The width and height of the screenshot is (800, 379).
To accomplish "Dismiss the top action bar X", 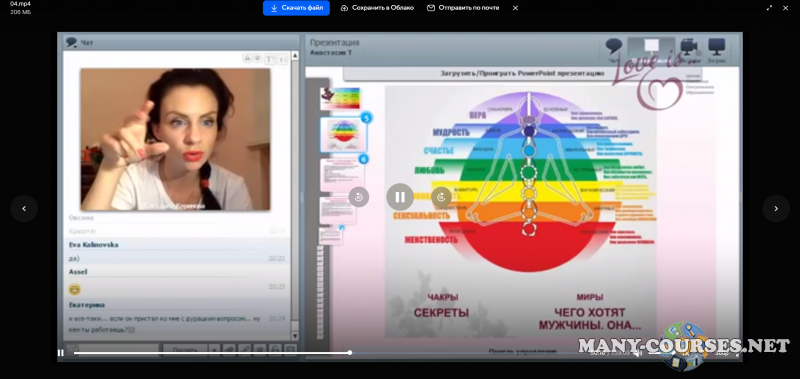I will pos(515,8).
